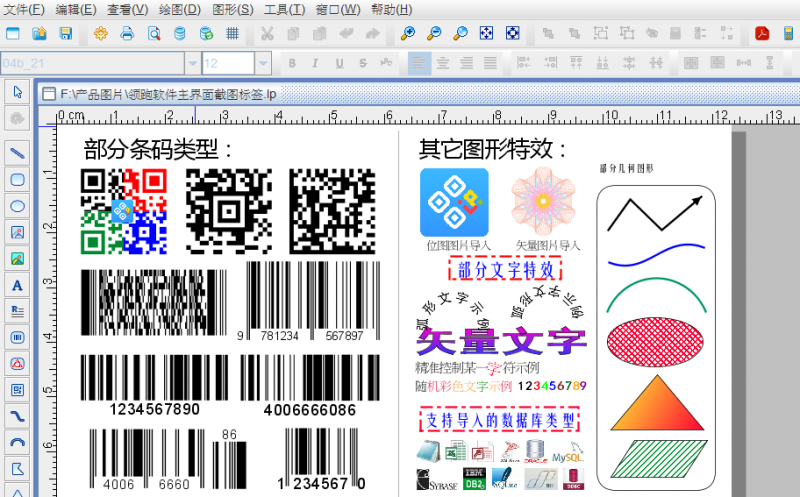800x497 pixels.
Task: Select the barcode drawing tool
Action: pyautogui.click(x=17, y=337)
